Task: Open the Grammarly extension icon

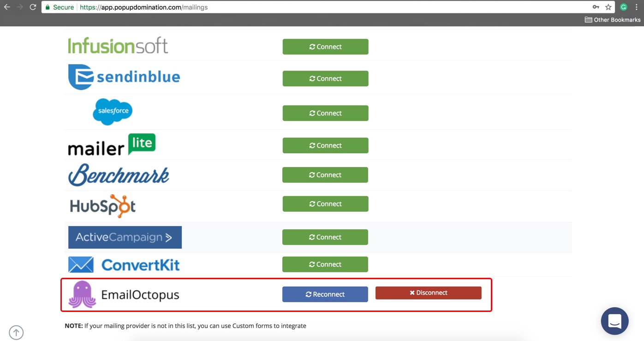Action: click(x=624, y=7)
